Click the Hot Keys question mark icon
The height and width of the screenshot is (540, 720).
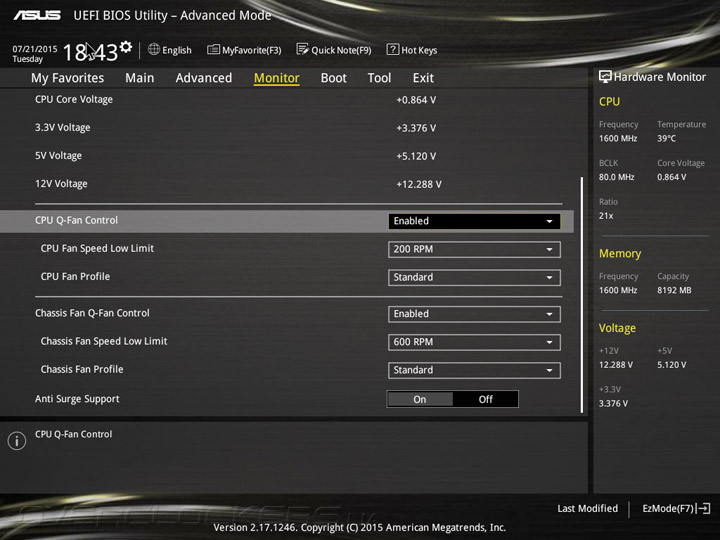click(x=393, y=49)
